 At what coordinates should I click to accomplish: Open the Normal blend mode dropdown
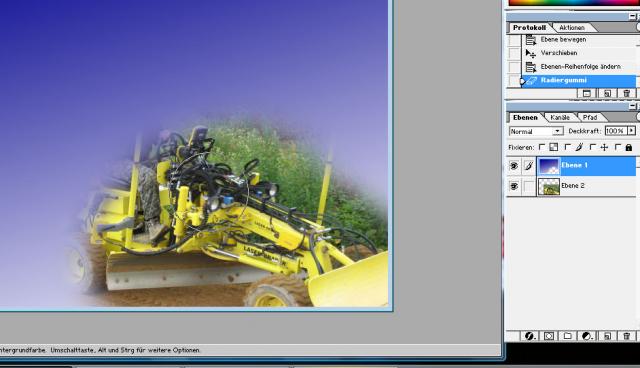tap(536, 131)
